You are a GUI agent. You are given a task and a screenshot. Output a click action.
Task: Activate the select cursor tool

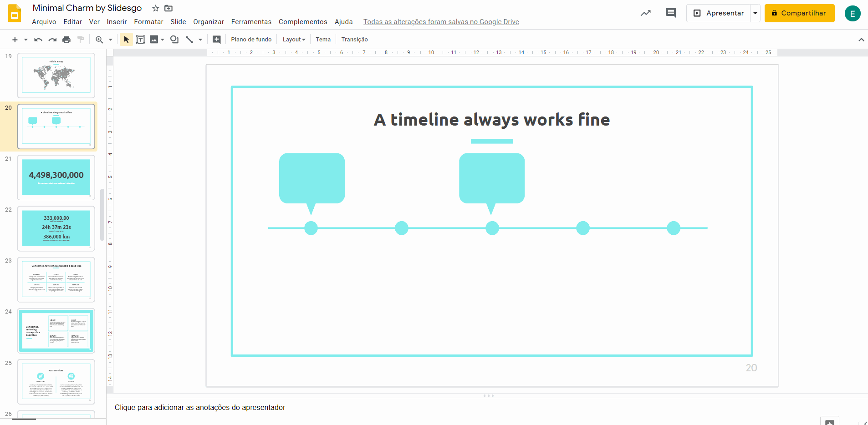point(126,40)
